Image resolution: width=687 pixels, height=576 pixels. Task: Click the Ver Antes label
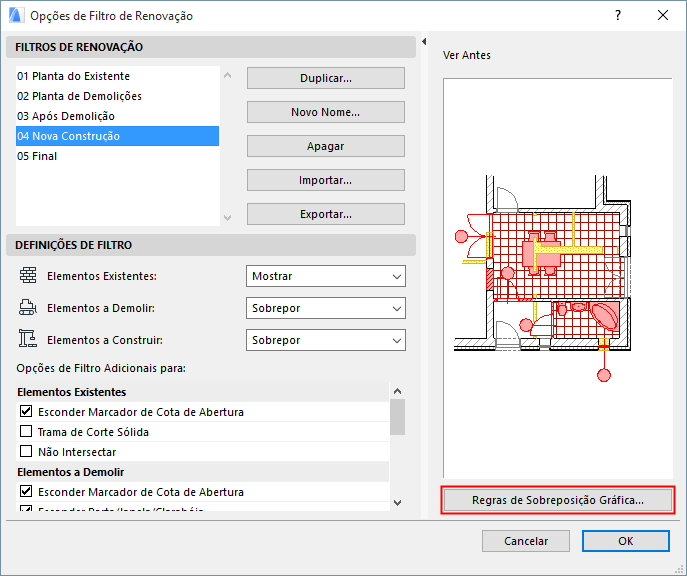(467, 55)
